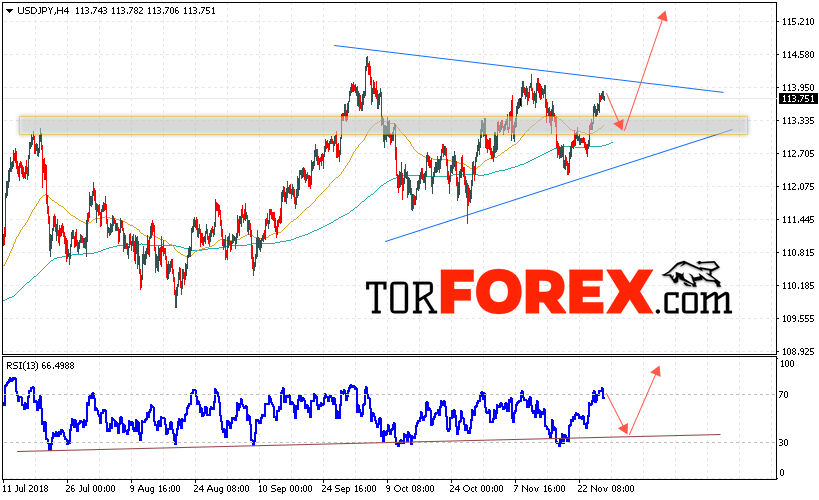Click the 10 Sep 00:00 time label
This screenshot has height=500, width=819.
[x=285, y=489]
